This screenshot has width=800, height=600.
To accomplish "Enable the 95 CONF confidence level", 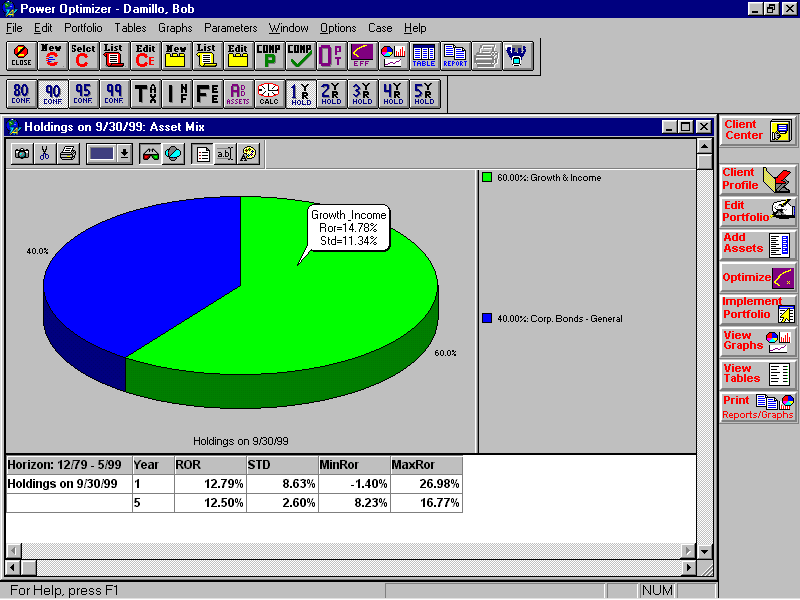I will [x=83, y=93].
